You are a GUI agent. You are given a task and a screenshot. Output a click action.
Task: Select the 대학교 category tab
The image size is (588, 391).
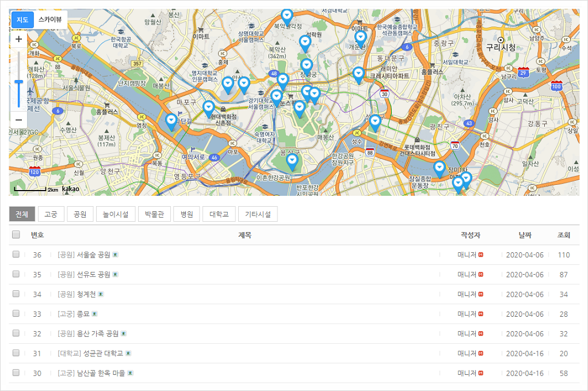(219, 214)
